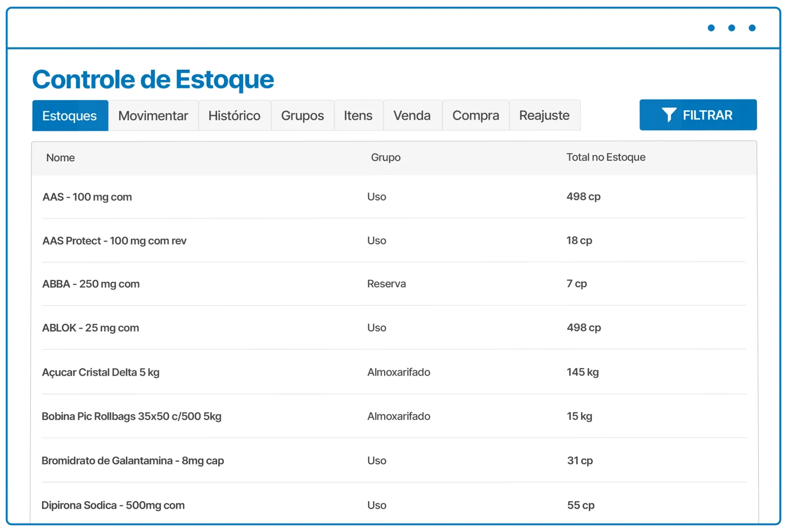The width and height of the screenshot is (788, 532).
Task: Go to the Itens tab
Action: pos(358,115)
